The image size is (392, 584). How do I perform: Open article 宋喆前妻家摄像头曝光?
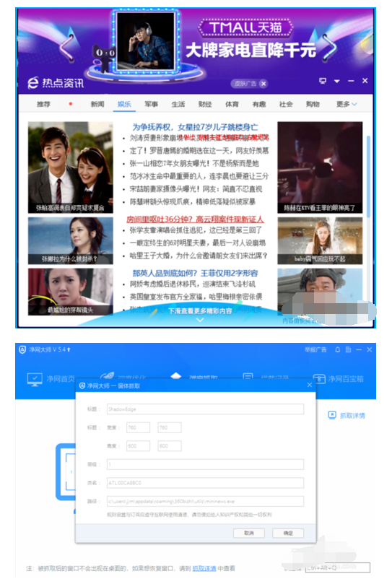[196, 189]
